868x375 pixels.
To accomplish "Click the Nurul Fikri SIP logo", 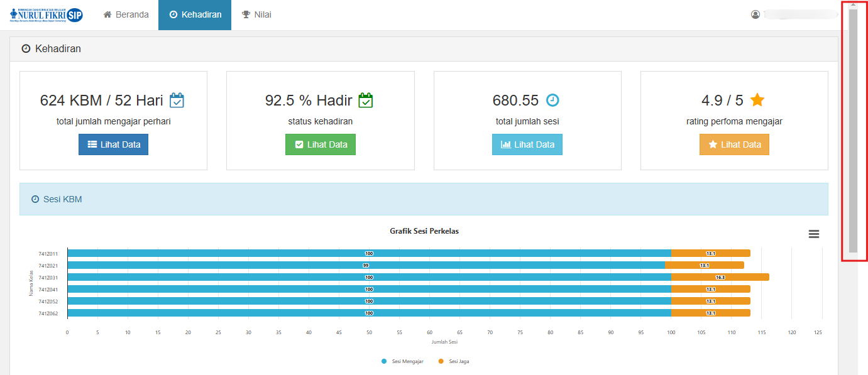I will (47, 15).
